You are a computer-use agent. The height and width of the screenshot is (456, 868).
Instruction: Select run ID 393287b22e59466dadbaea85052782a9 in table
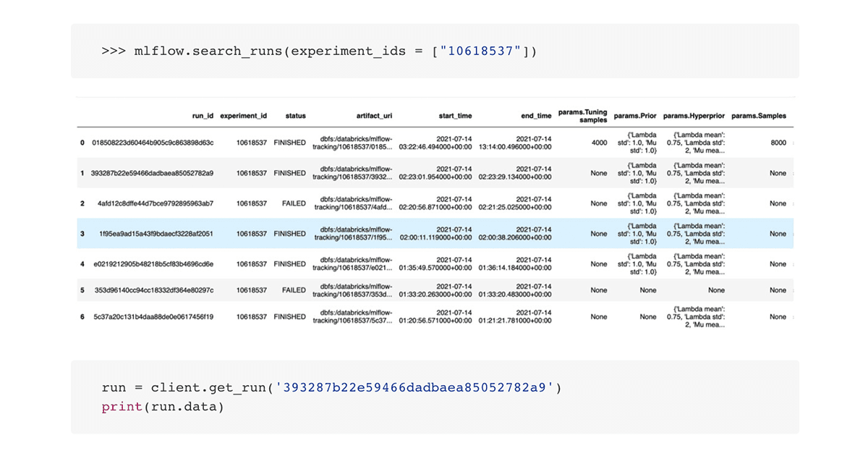[153, 174]
